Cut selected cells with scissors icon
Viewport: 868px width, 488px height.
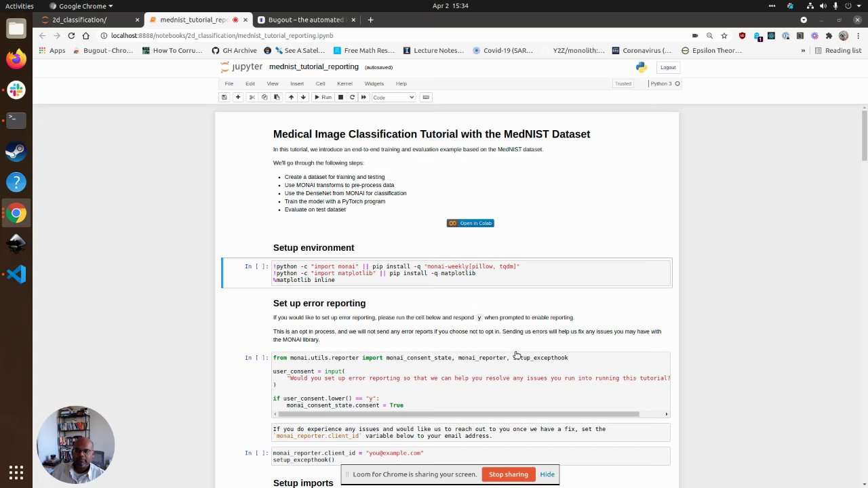coord(252,97)
